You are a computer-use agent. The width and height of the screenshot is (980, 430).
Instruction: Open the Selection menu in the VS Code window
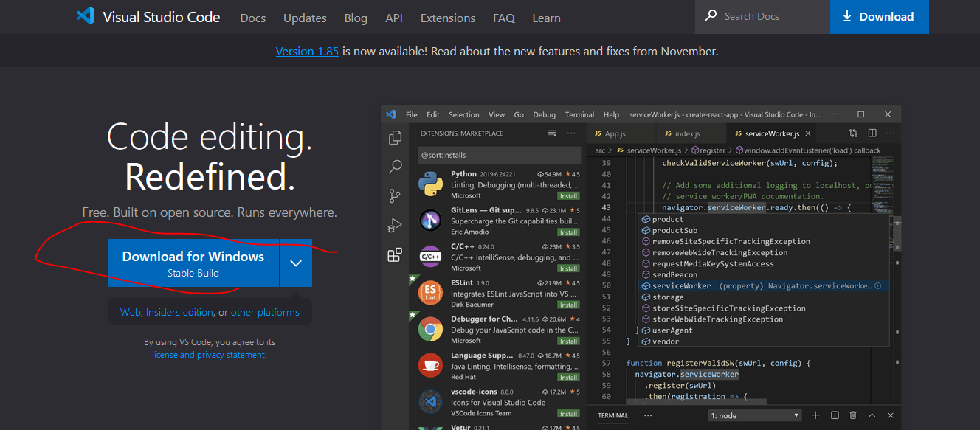464,114
